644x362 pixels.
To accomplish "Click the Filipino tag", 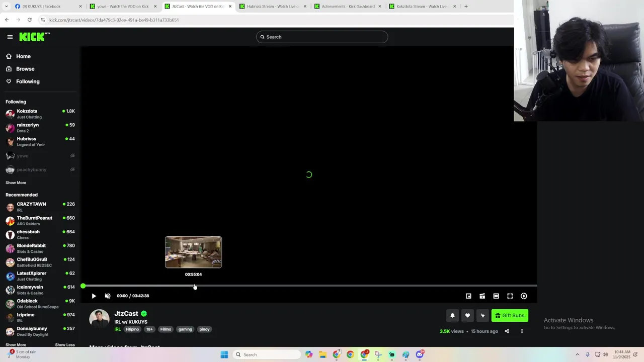I will (132, 329).
